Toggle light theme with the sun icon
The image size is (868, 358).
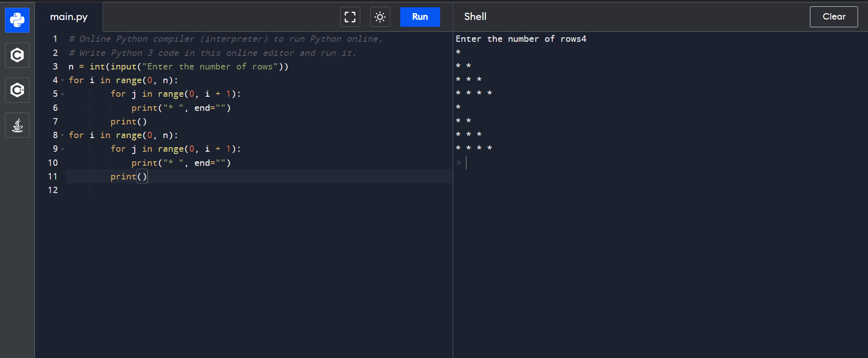380,17
